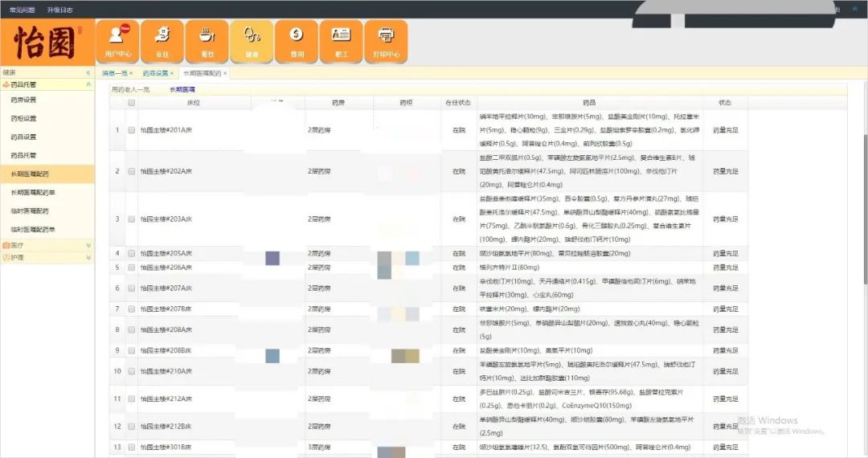Check the row for 怡园主楼#212B床
The height and width of the screenshot is (458, 868).
tap(131, 427)
